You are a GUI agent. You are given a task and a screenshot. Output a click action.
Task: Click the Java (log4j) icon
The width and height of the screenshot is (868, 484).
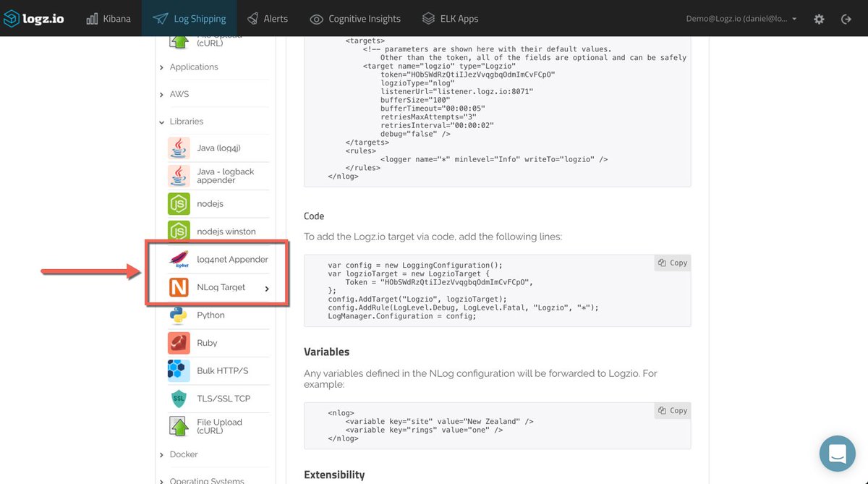click(x=179, y=148)
